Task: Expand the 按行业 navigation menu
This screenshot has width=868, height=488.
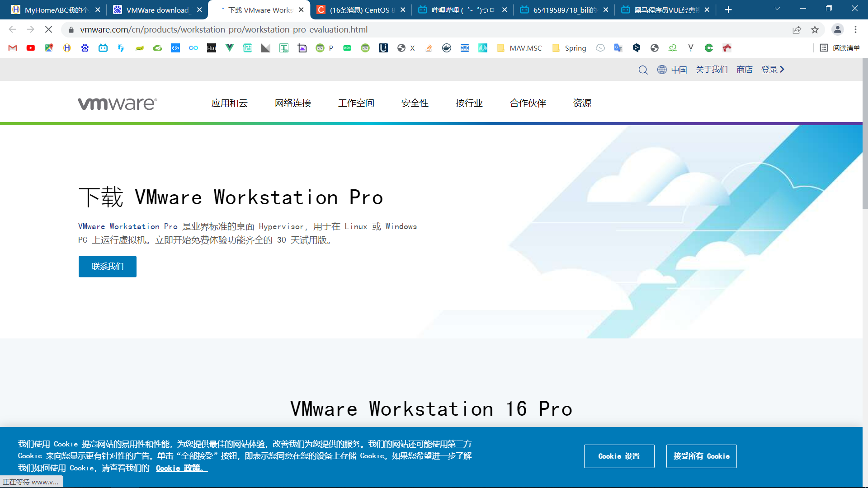Action: click(x=469, y=103)
